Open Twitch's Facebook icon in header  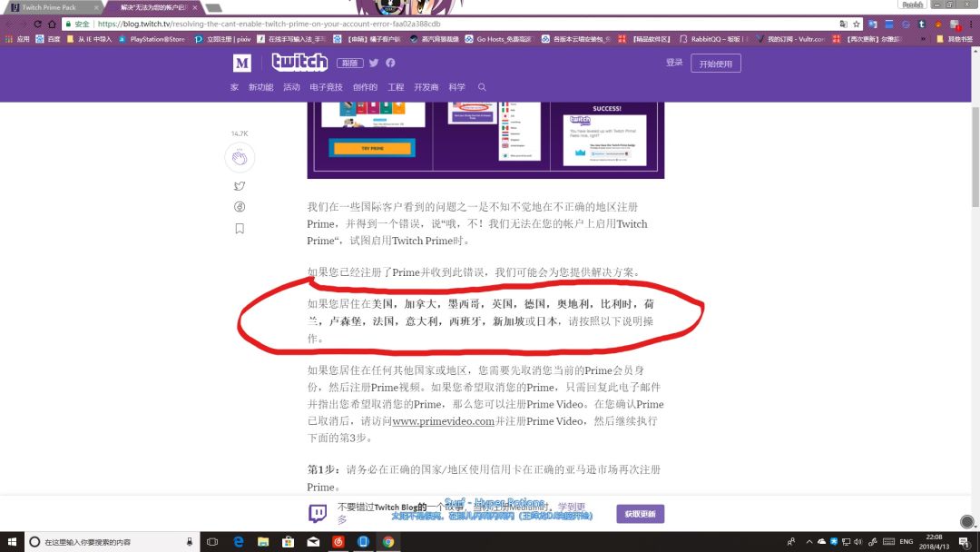(390, 63)
